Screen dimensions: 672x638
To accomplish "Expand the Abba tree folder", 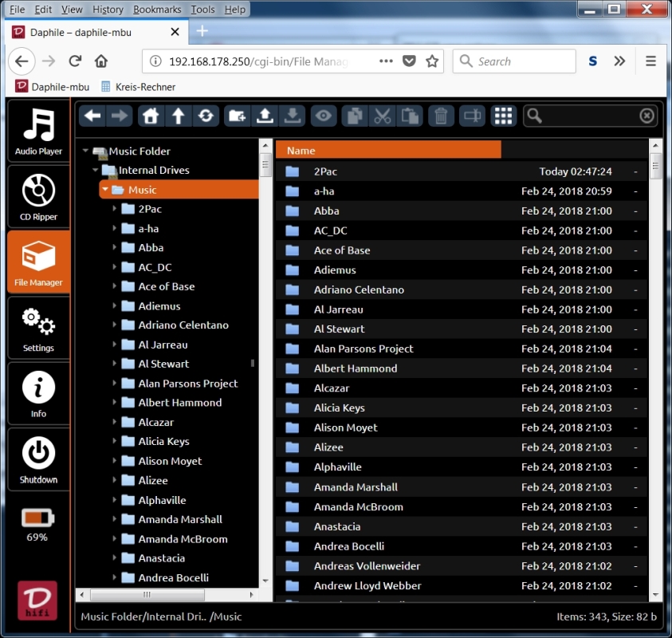I will (115, 247).
